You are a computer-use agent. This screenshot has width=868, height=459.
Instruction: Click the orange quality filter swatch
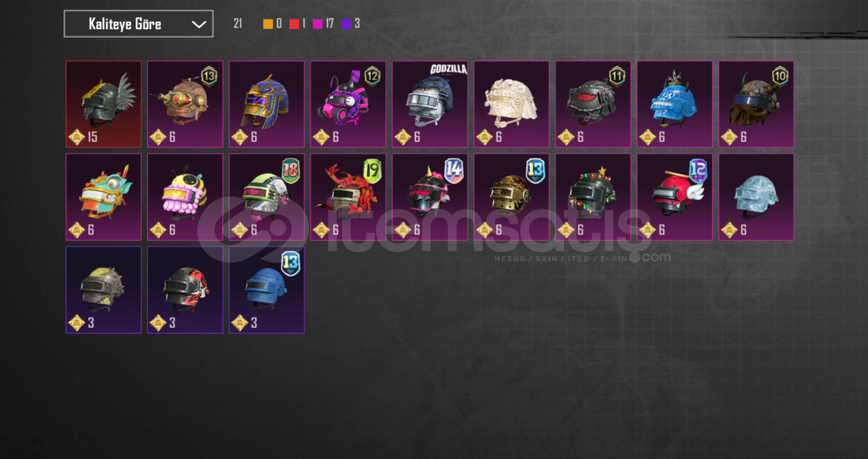point(268,24)
